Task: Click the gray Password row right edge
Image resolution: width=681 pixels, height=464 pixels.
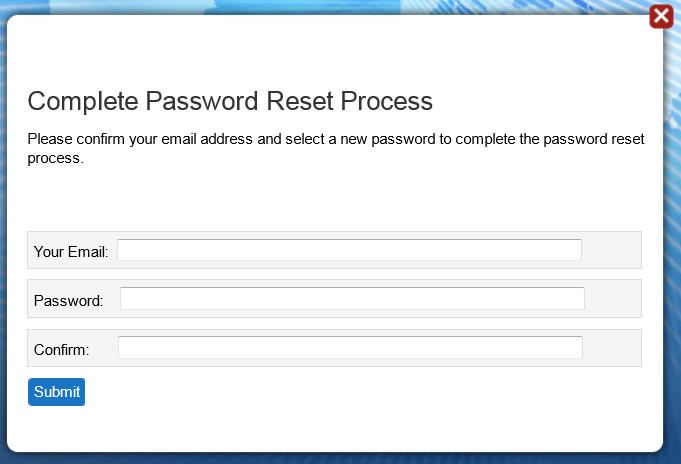Action: tap(613, 299)
